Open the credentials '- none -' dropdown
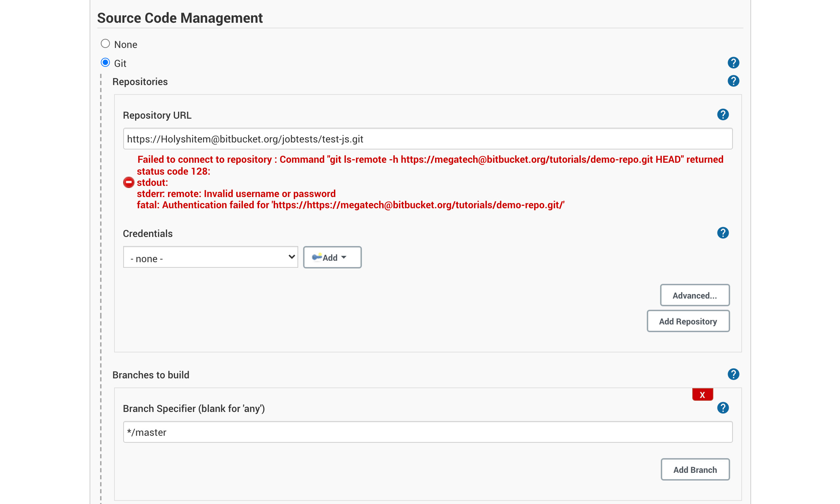This screenshot has width=840, height=504. coord(210,258)
